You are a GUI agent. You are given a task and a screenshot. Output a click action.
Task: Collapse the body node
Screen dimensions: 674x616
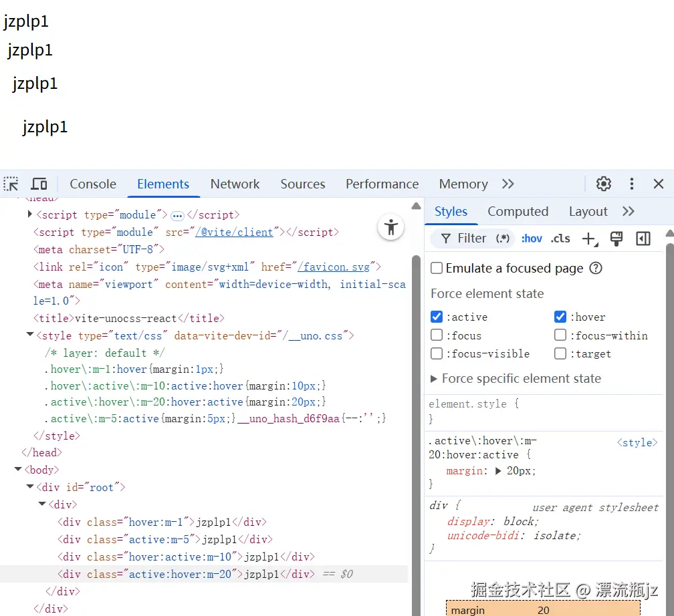pos(18,468)
